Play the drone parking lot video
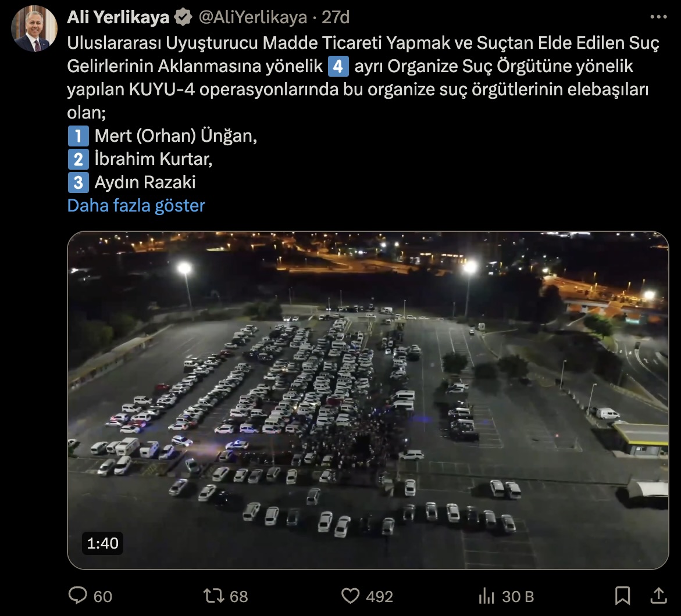The width and height of the screenshot is (681, 616). 368,400
